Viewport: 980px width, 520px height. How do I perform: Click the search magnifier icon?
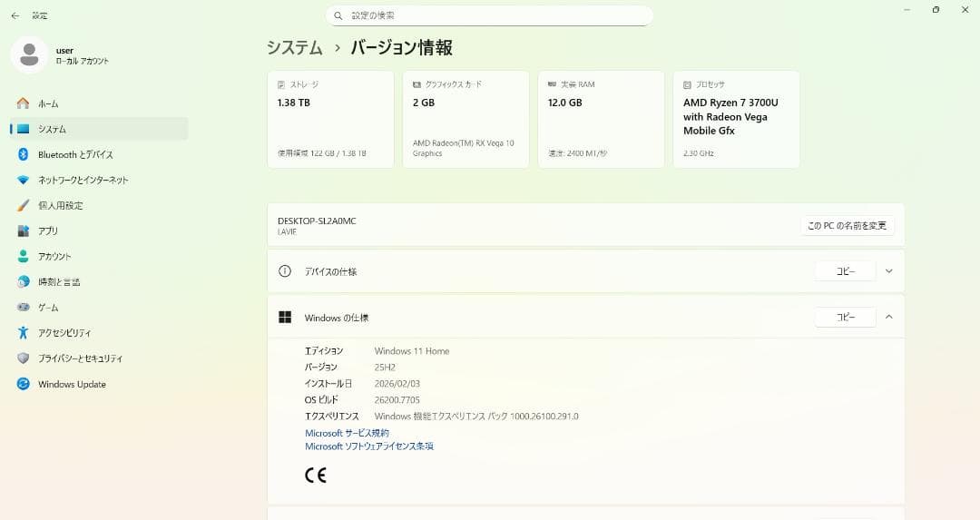pos(338,15)
